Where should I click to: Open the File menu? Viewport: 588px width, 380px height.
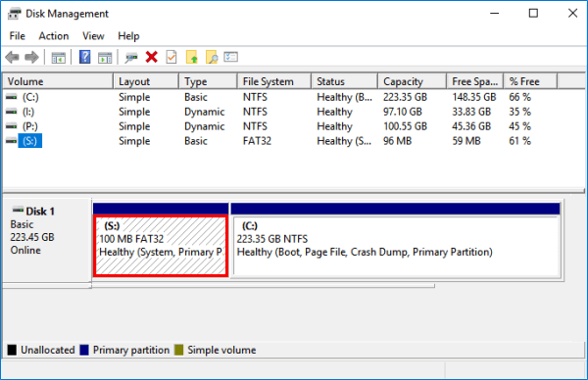pos(18,36)
